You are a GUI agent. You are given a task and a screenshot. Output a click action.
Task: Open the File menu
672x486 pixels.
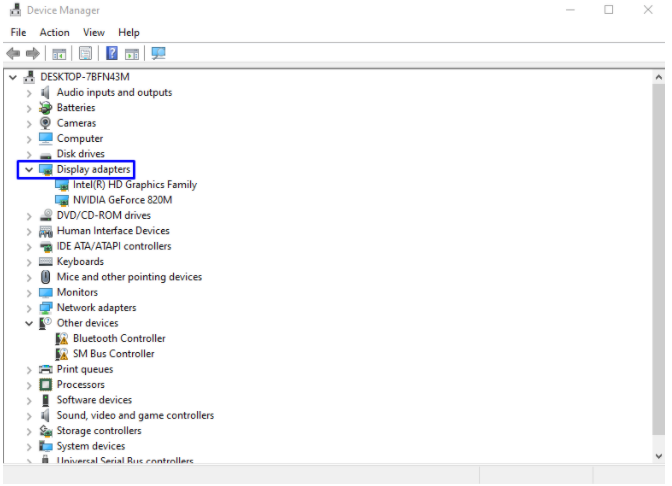click(x=18, y=33)
